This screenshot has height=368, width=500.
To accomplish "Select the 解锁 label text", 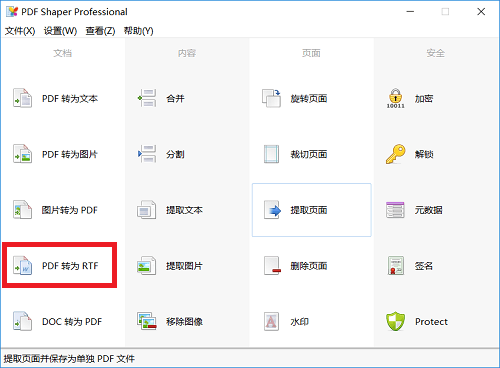I will point(424,154).
